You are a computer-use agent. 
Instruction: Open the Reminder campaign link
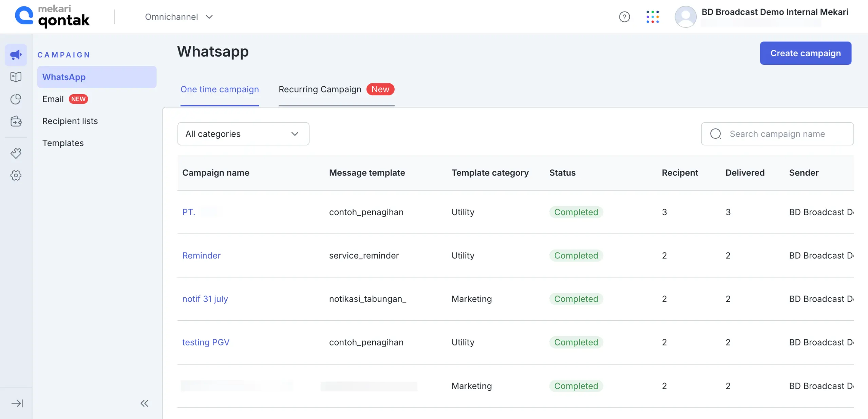201,255
